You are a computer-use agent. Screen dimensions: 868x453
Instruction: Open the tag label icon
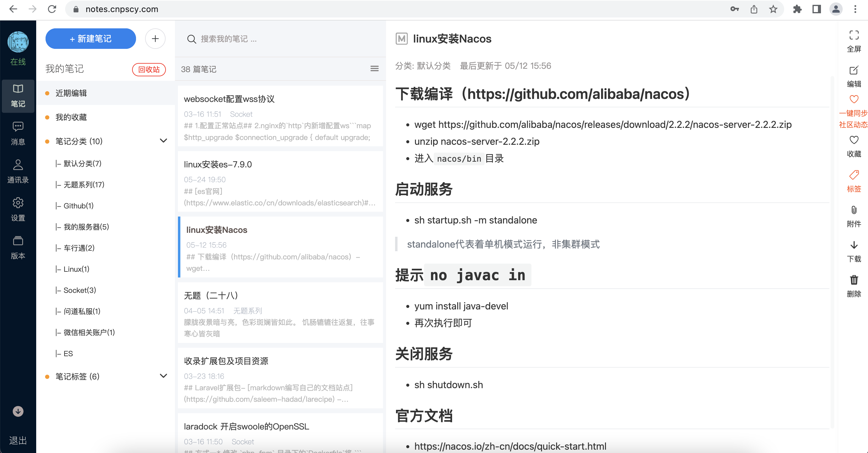[854, 175]
